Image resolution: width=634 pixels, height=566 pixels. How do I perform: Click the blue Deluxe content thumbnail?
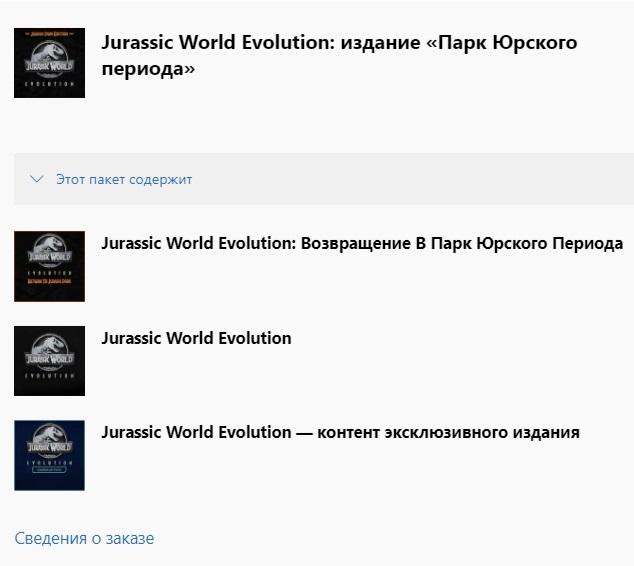49,455
